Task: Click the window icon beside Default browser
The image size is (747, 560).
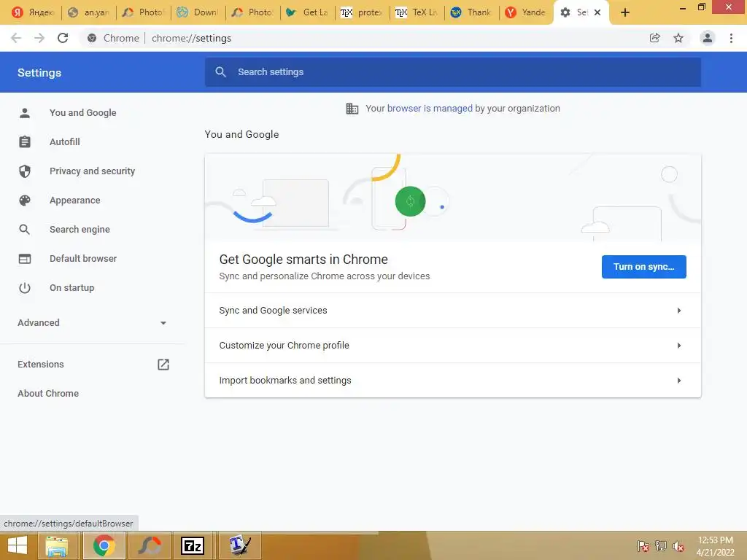Action: (25, 259)
